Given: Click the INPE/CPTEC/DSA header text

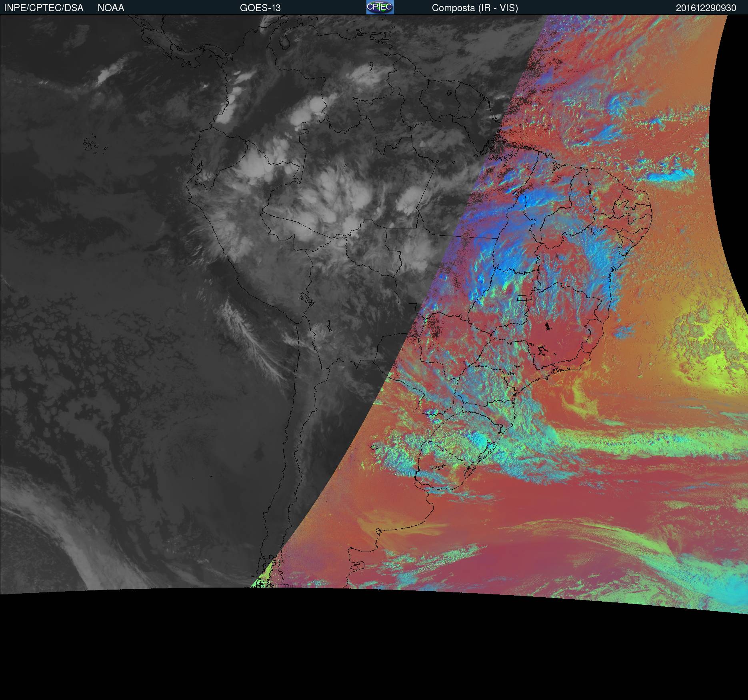Looking at the screenshot, I should [x=44, y=8].
